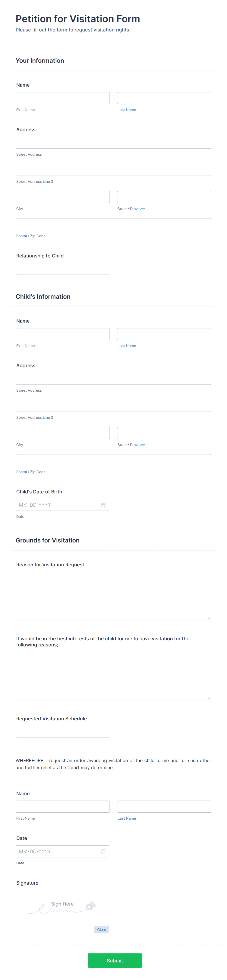Clear the signature pad

pyautogui.click(x=102, y=929)
